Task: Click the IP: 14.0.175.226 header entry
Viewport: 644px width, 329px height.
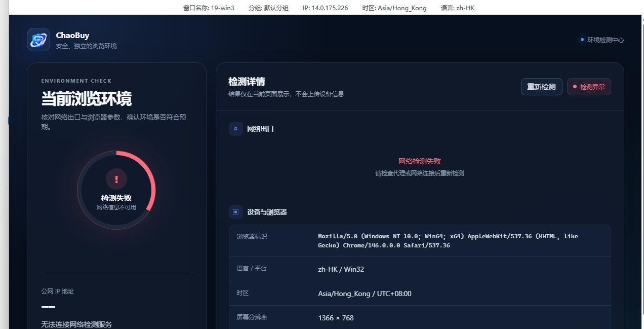Action: click(x=325, y=8)
